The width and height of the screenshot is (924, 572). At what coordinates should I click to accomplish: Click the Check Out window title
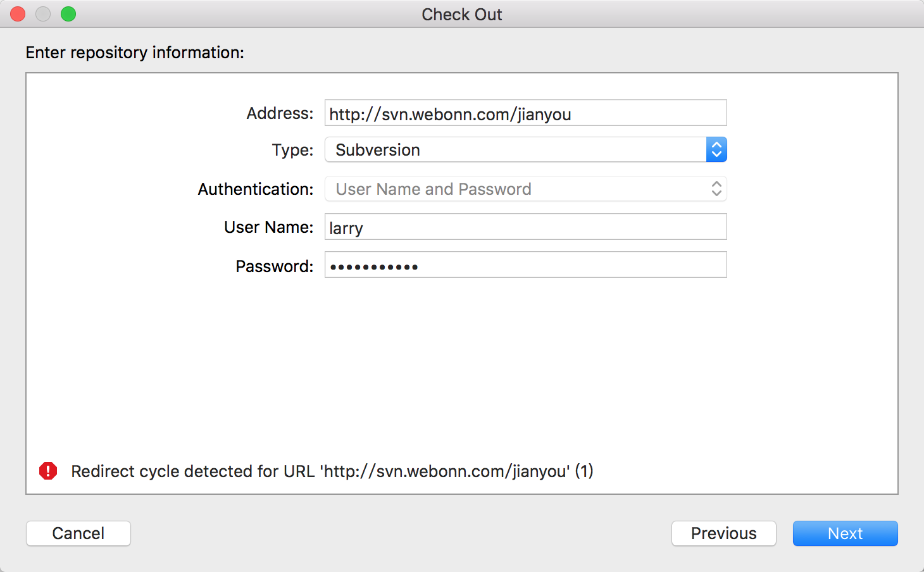[462, 15]
